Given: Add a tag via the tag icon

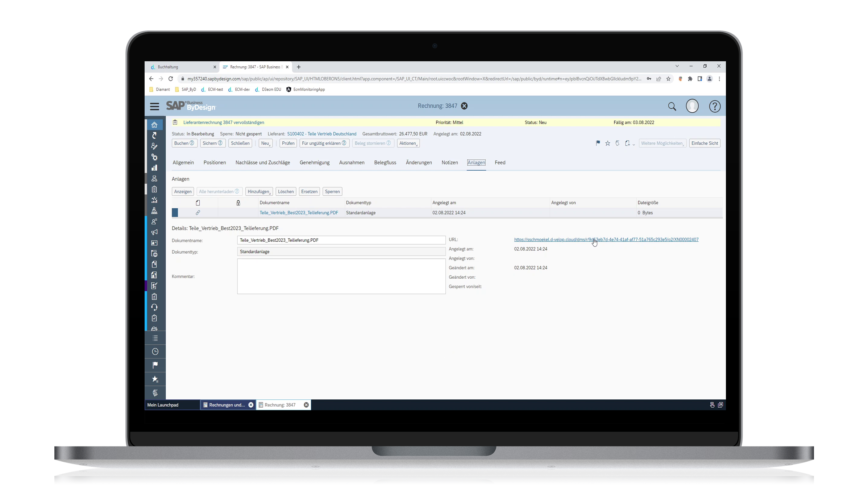Looking at the screenshot, I should pyautogui.click(x=618, y=143).
